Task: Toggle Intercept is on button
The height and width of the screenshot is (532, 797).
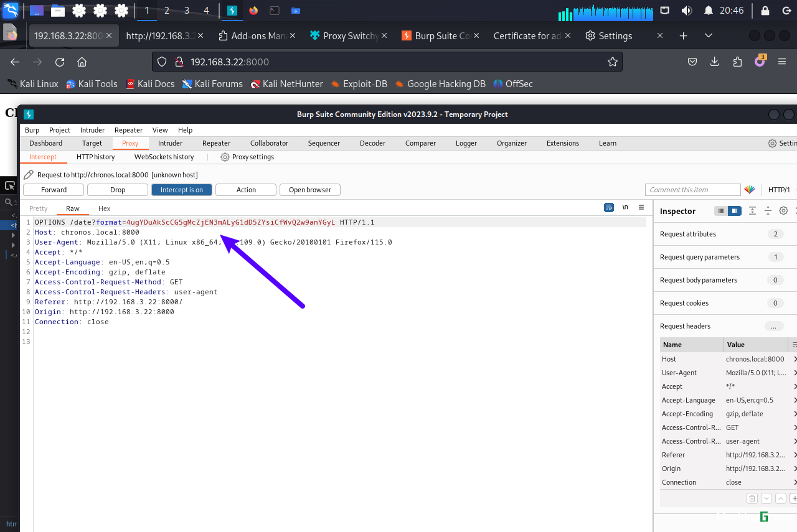Action: (x=182, y=190)
